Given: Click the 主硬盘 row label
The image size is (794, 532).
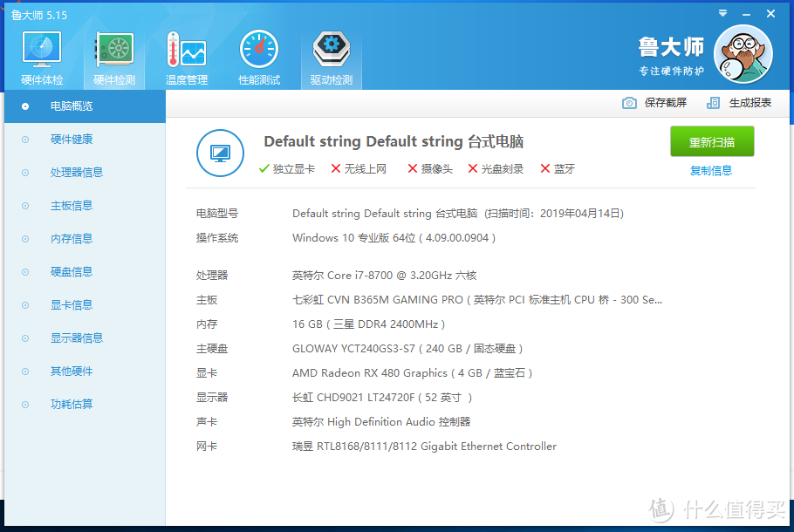Looking at the screenshot, I should tap(212, 349).
